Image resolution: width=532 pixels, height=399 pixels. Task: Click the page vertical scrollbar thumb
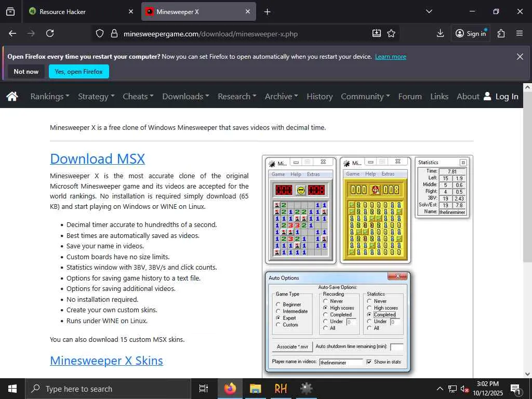click(x=527, y=177)
